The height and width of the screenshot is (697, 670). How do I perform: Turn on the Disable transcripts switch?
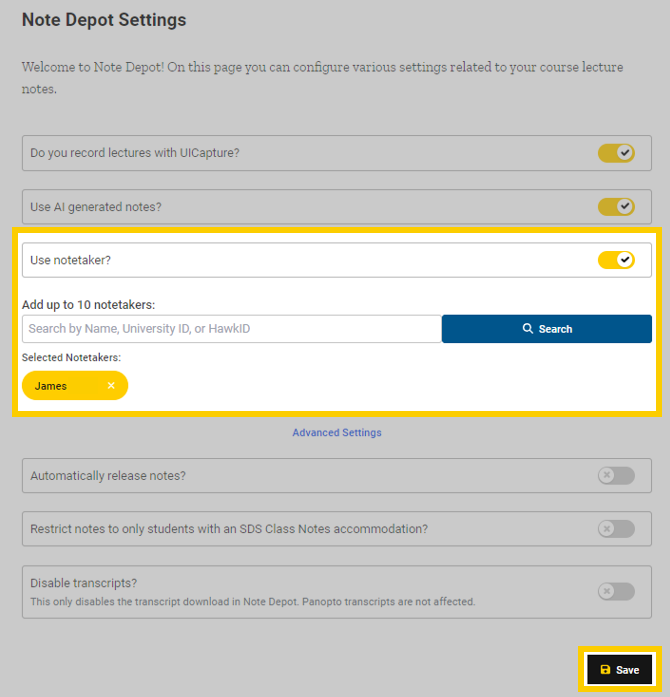(616, 592)
